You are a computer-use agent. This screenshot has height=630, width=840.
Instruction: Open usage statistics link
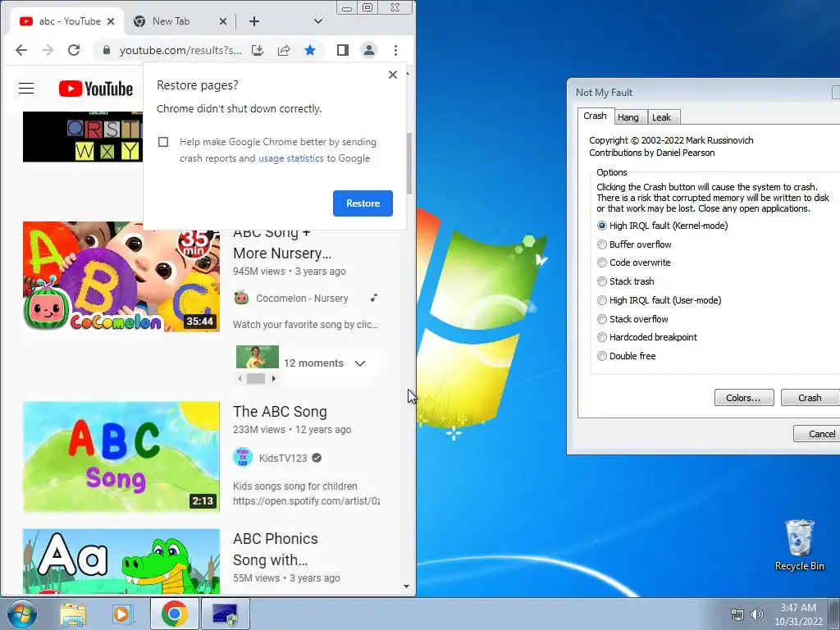(x=291, y=158)
